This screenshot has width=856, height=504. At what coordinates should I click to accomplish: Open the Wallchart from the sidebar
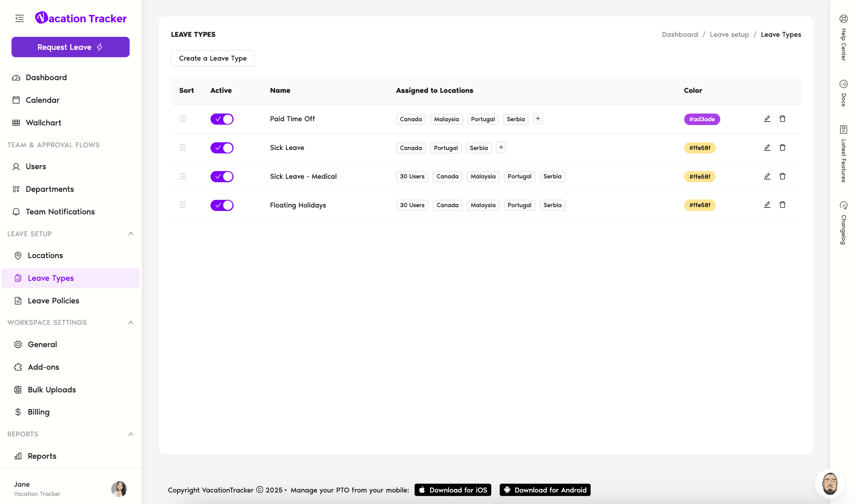tap(43, 122)
